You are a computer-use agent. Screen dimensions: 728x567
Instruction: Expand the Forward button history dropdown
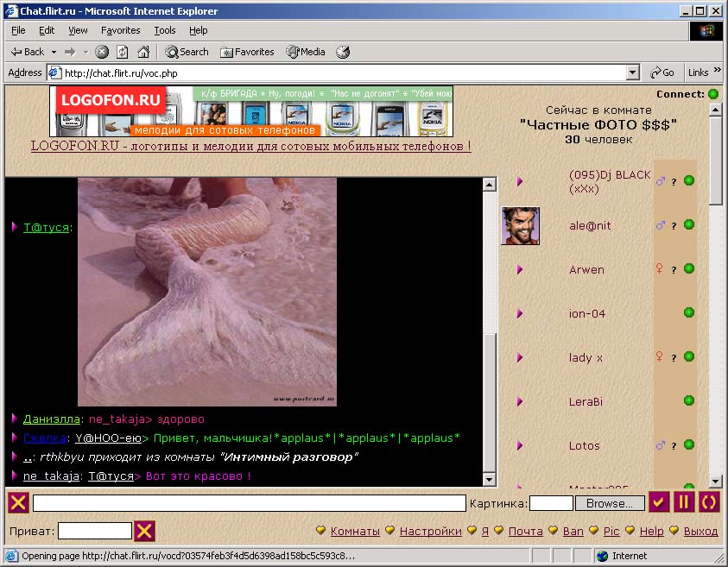point(85,52)
